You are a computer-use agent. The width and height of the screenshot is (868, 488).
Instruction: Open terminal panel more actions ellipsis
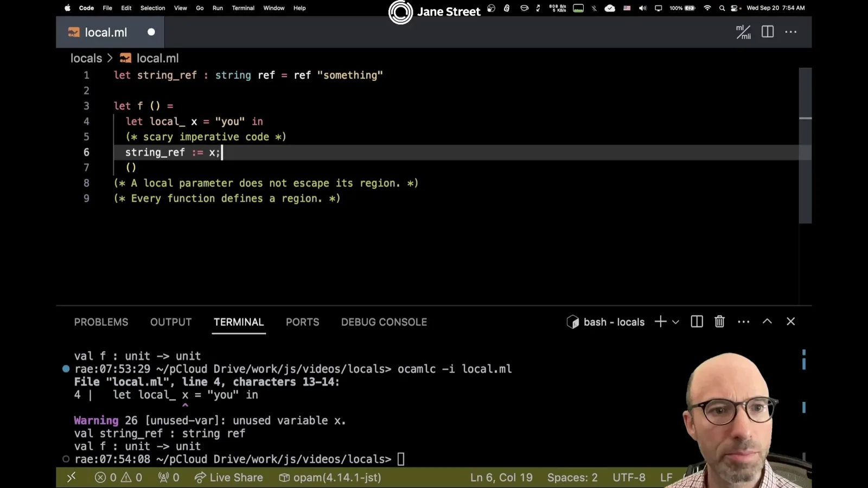pyautogui.click(x=743, y=322)
